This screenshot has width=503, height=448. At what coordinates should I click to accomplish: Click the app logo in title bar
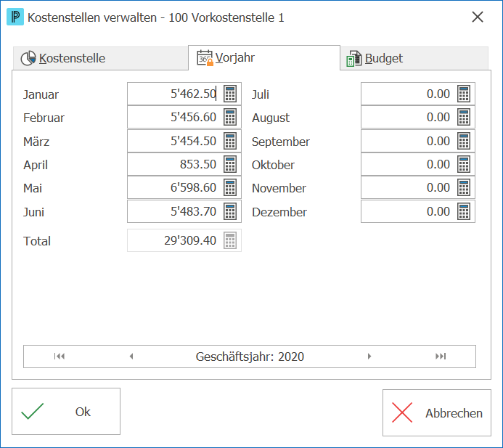pos(15,17)
